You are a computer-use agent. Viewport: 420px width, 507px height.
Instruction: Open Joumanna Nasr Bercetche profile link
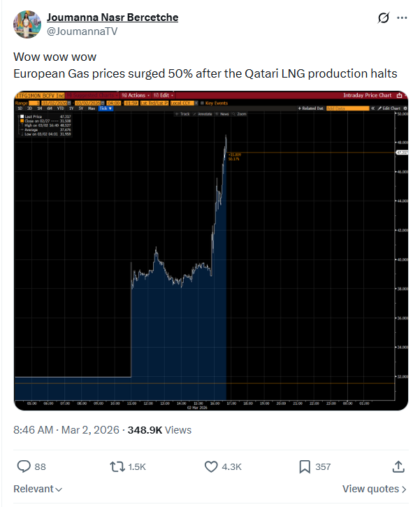112,17
